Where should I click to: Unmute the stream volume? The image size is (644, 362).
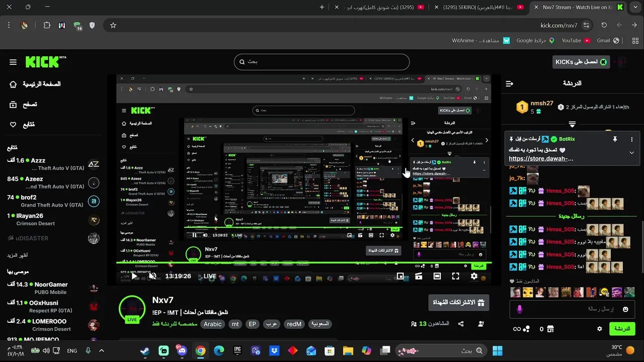pos(152,276)
